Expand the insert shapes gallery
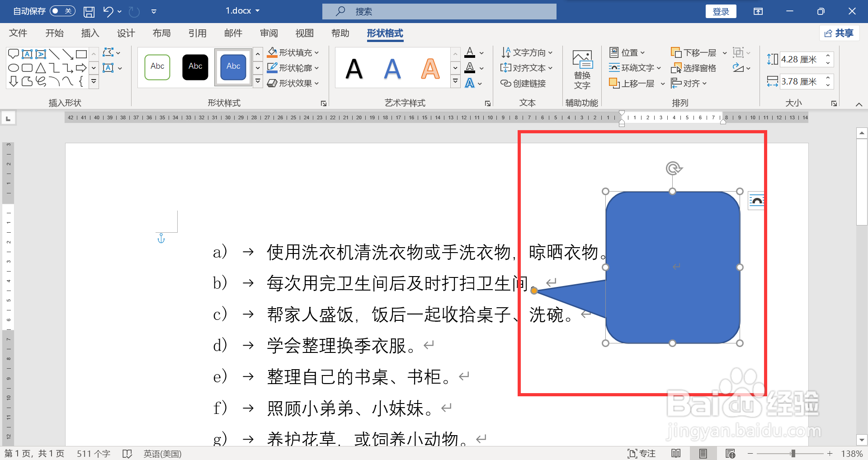 click(94, 82)
